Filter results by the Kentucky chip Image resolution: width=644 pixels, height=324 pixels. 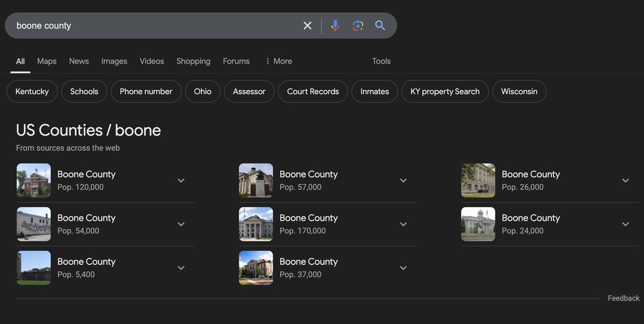32,91
